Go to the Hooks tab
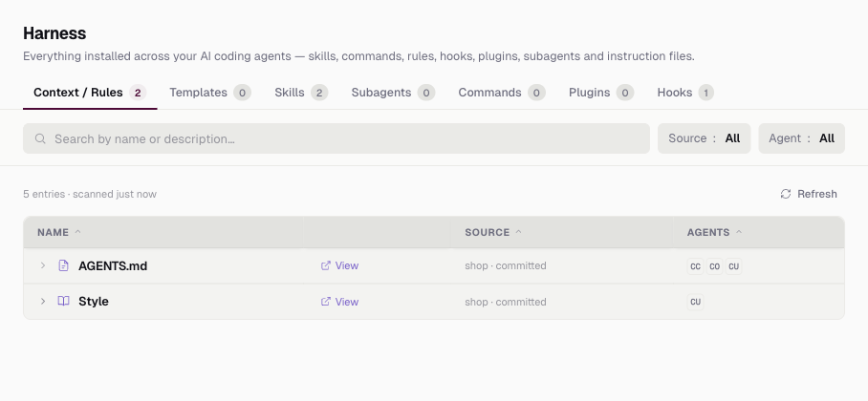 tap(685, 93)
